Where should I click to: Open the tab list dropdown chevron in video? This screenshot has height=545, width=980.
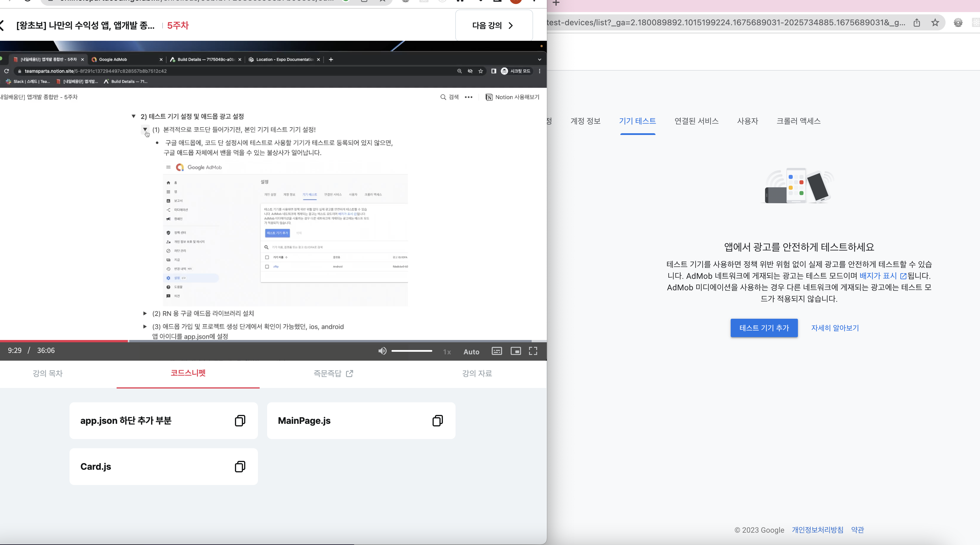pos(539,59)
